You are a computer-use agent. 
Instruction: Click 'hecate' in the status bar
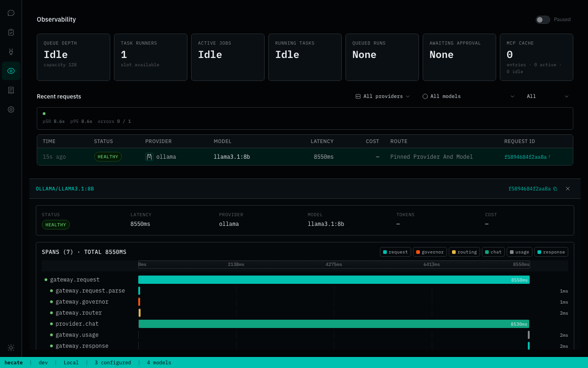click(x=14, y=362)
